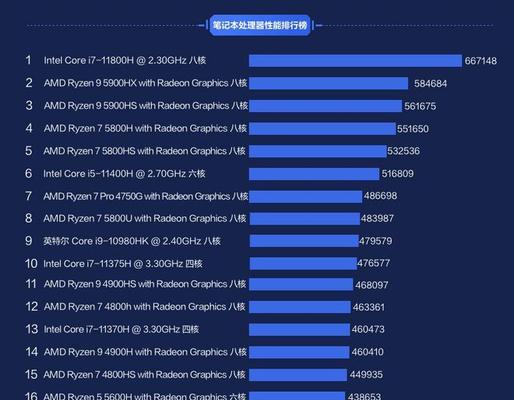This screenshot has width=514, height=400.
Task: Select AMD Ryzen 5 5600H label
Action: [145, 396]
